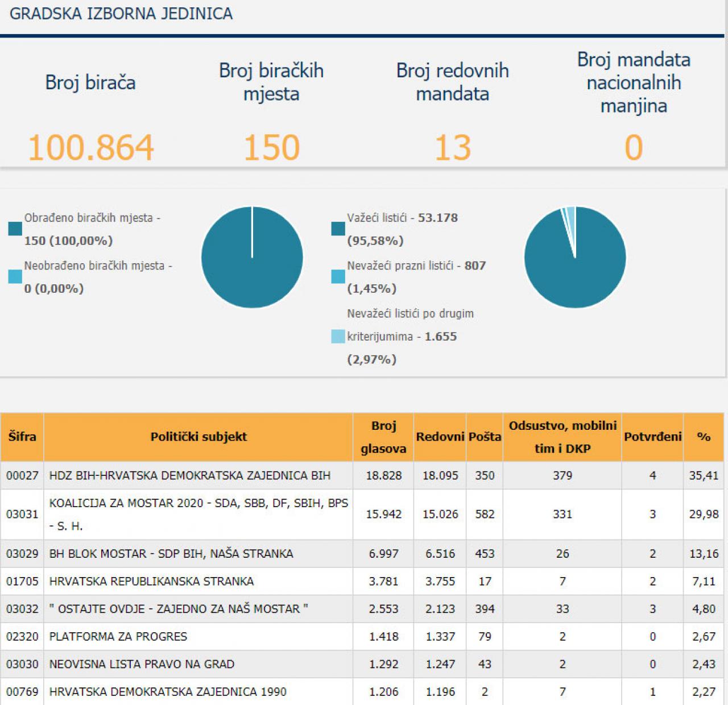Select the Potvrđeni column header
The height and width of the screenshot is (705, 728).
652,437
